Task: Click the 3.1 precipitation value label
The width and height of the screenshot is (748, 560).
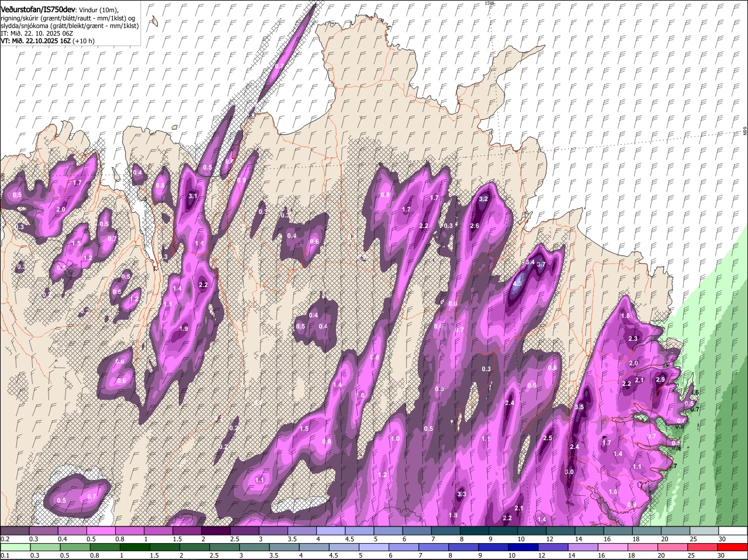Action: pyautogui.click(x=193, y=196)
